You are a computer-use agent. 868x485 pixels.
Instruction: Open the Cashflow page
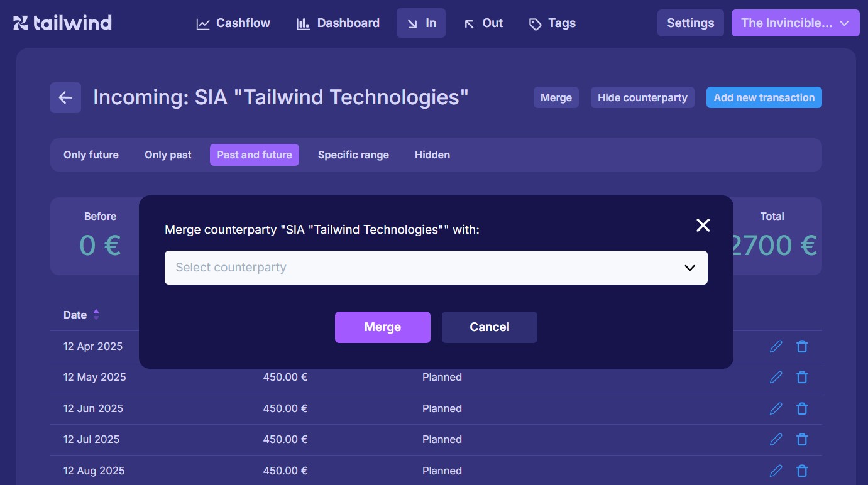click(x=233, y=23)
